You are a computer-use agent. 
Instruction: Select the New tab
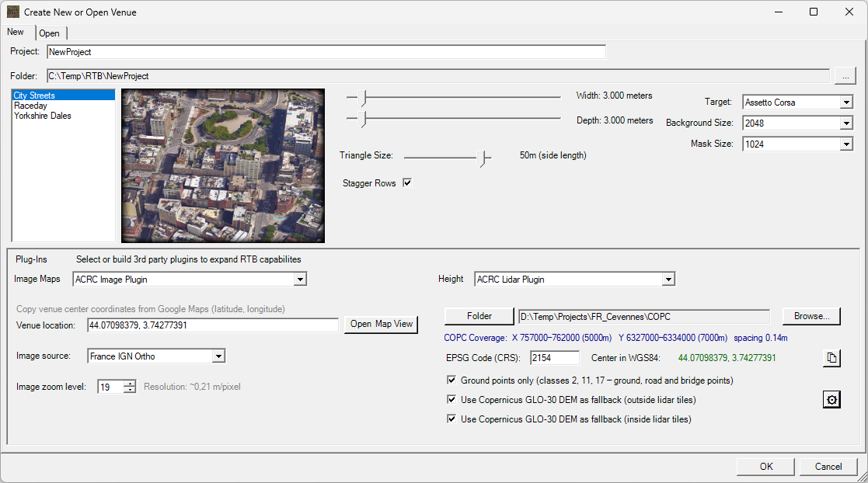pos(16,32)
